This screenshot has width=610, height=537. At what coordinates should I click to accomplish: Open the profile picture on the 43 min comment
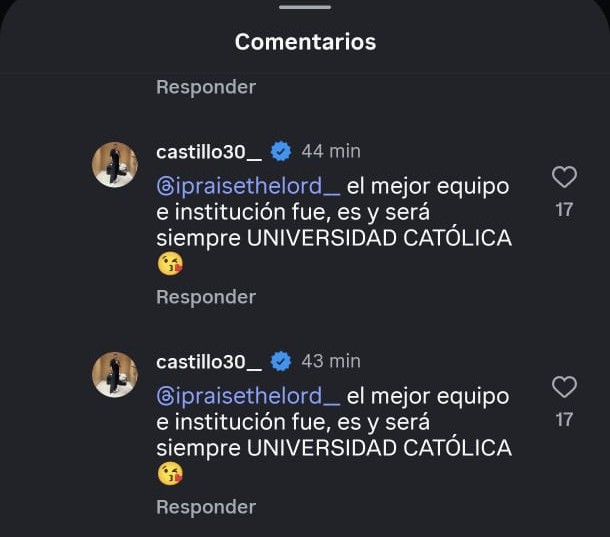(x=115, y=374)
